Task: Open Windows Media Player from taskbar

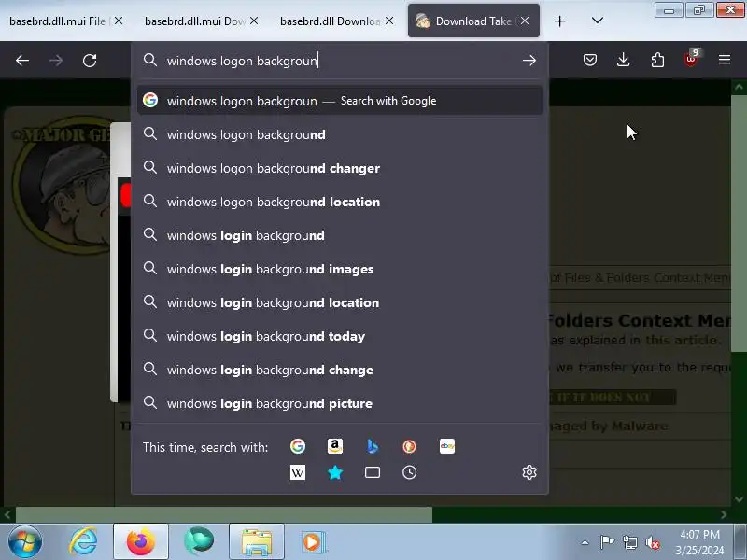Action: click(x=314, y=542)
